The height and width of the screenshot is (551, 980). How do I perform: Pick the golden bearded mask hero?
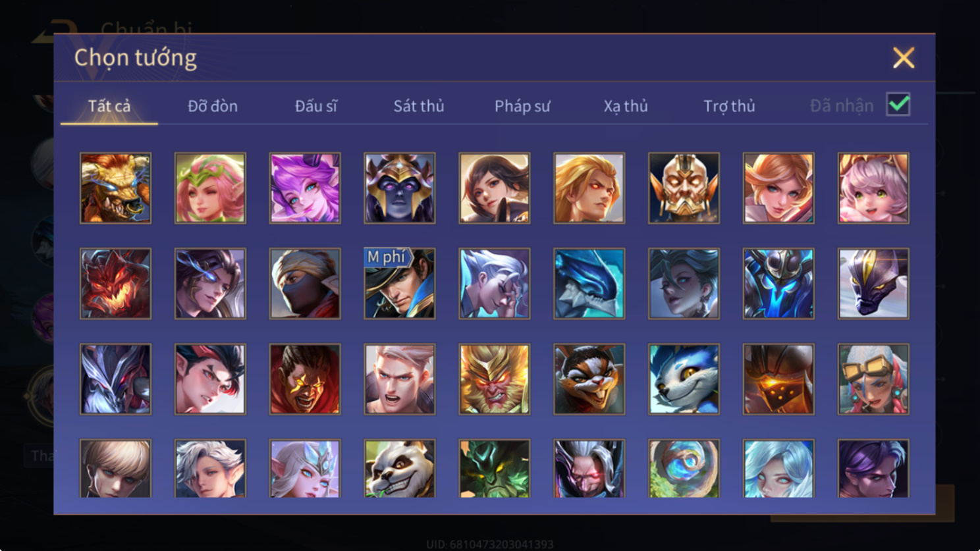(x=684, y=188)
